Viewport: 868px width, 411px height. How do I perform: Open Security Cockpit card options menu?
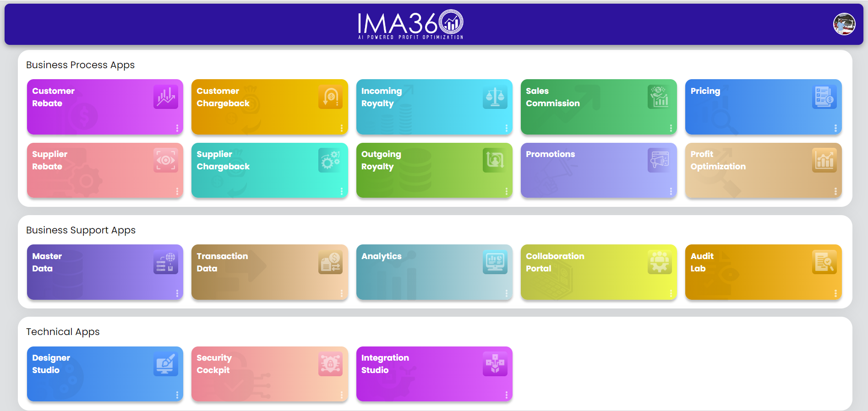(342, 395)
